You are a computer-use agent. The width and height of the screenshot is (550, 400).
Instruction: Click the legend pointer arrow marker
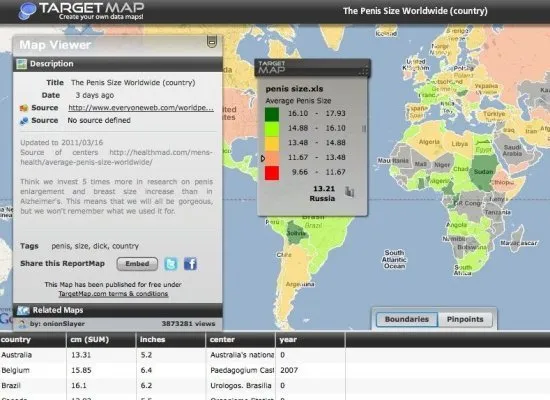(263, 159)
